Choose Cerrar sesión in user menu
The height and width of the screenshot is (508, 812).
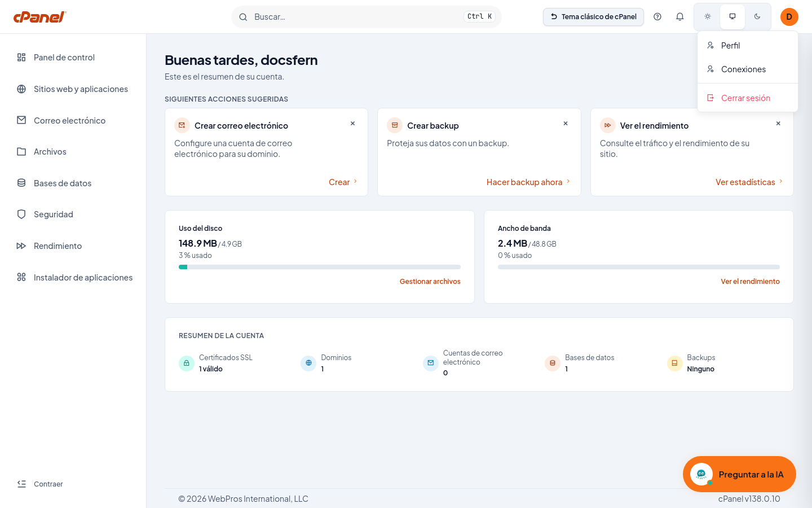pos(748,98)
